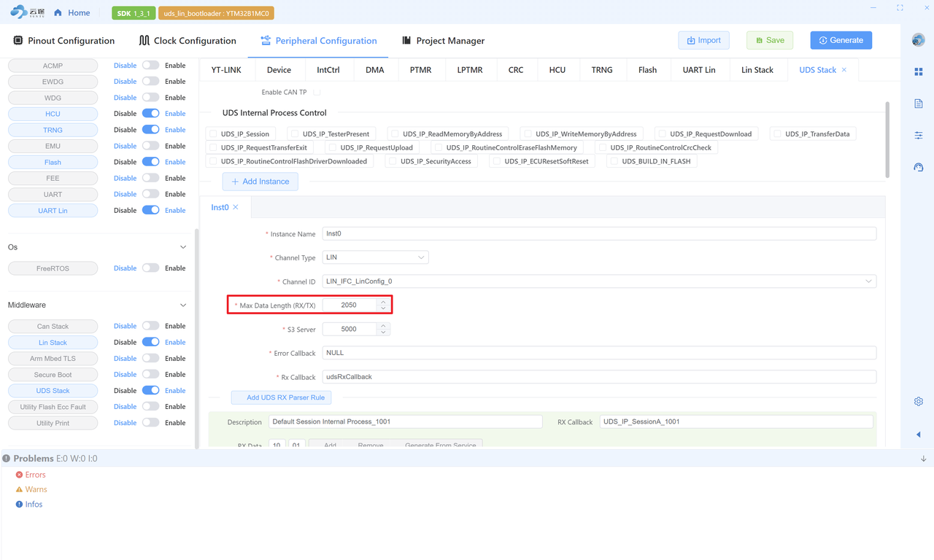Collapse the Problems panel with the down arrow
Image resolution: width=934 pixels, height=560 pixels.
point(923,459)
